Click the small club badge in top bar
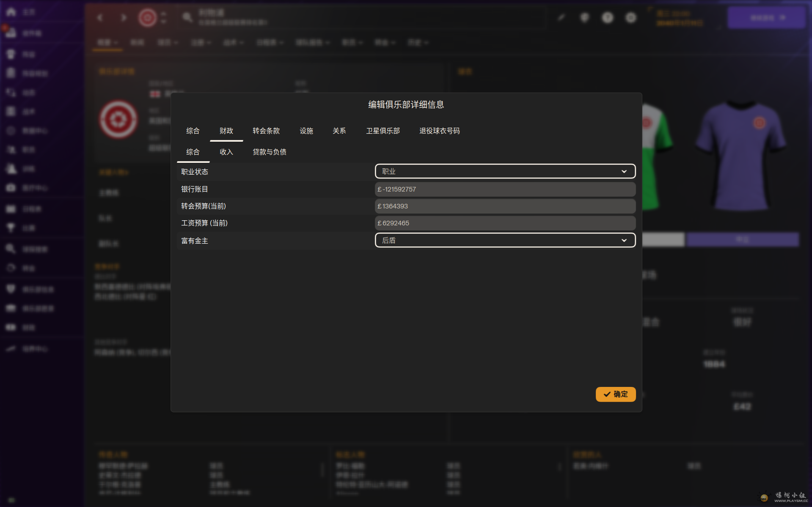 (148, 17)
